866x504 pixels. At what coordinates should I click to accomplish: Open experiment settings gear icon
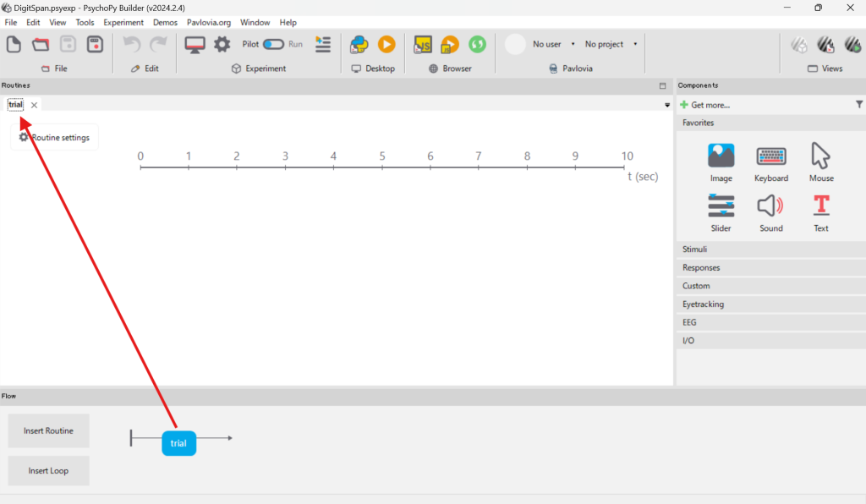point(222,44)
